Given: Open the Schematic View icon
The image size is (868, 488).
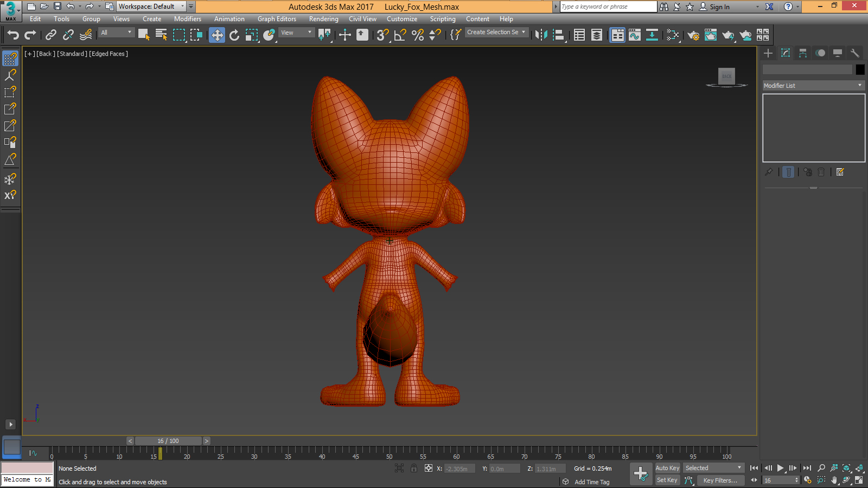Looking at the screenshot, I should [x=652, y=35].
